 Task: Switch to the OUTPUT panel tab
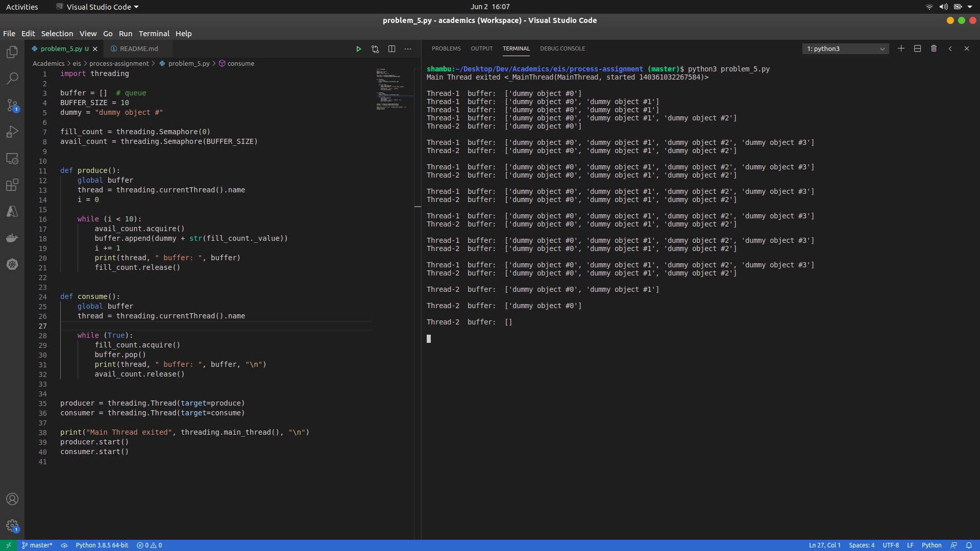pyautogui.click(x=482, y=48)
